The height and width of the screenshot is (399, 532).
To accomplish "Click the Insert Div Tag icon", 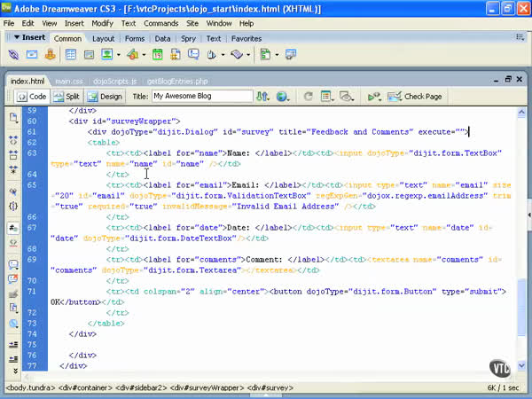I will click(x=89, y=55).
